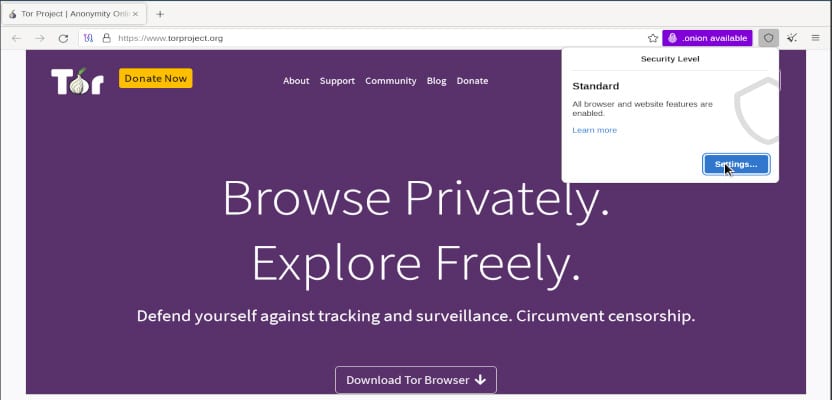Go back to the previous page
Image resolution: width=832 pixels, height=400 pixels.
tap(16, 38)
